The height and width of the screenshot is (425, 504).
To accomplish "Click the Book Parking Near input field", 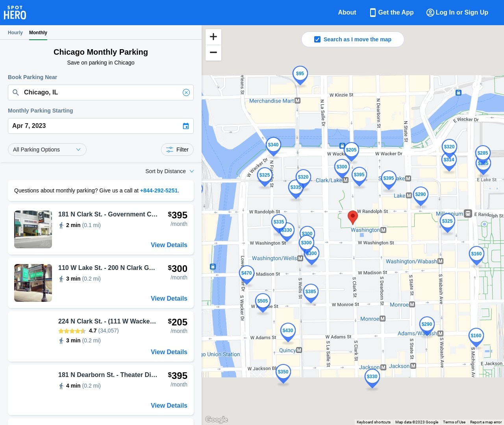I will tap(101, 92).
